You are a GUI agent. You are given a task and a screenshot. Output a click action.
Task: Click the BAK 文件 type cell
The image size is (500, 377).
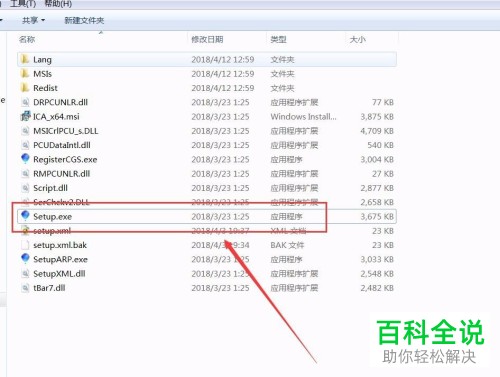click(x=287, y=245)
